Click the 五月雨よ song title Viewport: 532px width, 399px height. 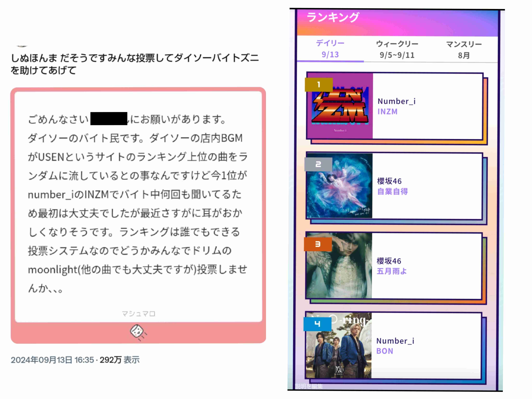point(392,271)
